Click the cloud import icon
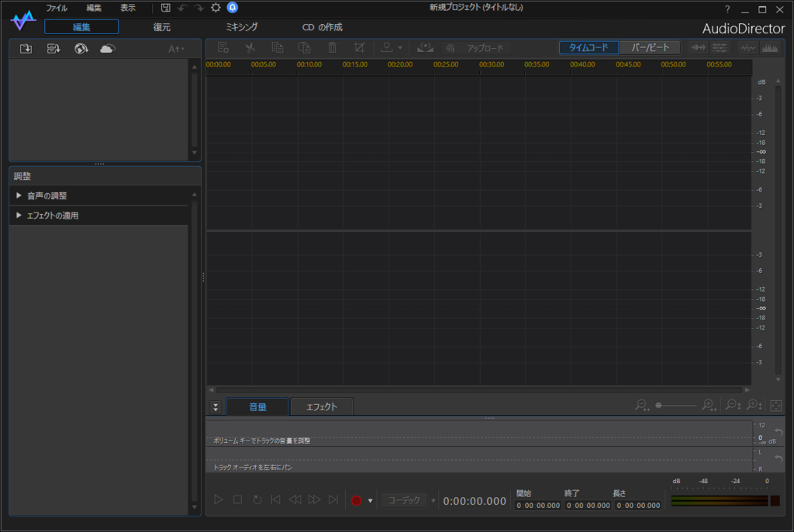Image resolution: width=794 pixels, height=532 pixels. click(x=107, y=49)
